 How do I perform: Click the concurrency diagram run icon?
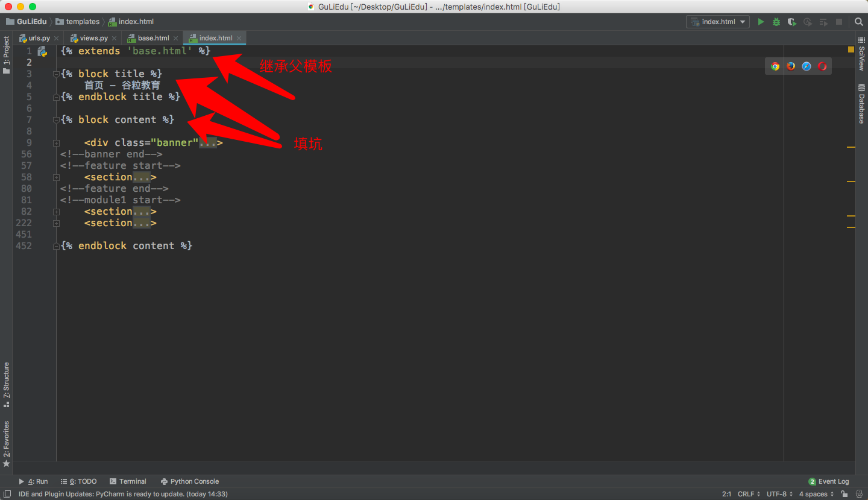(x=823, y=22)
